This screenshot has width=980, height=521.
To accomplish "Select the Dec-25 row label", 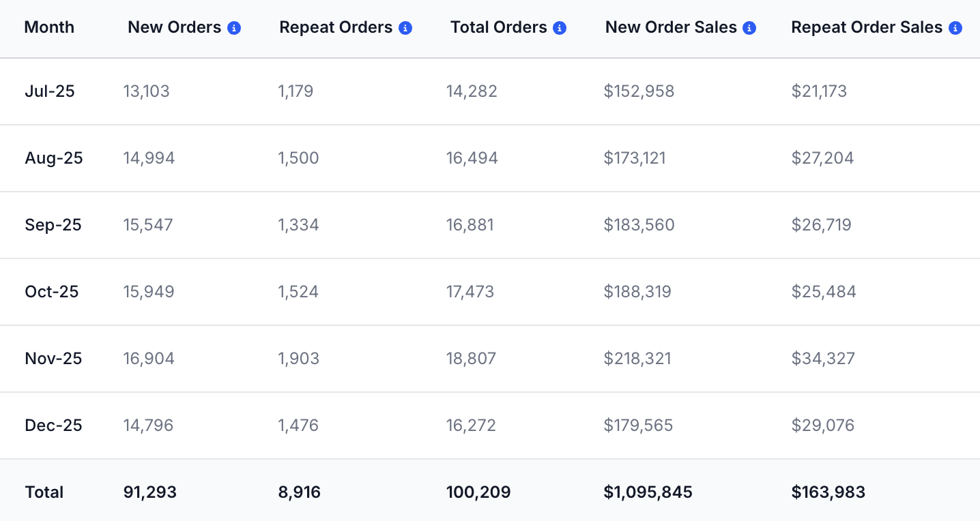I will click(53, 425).
